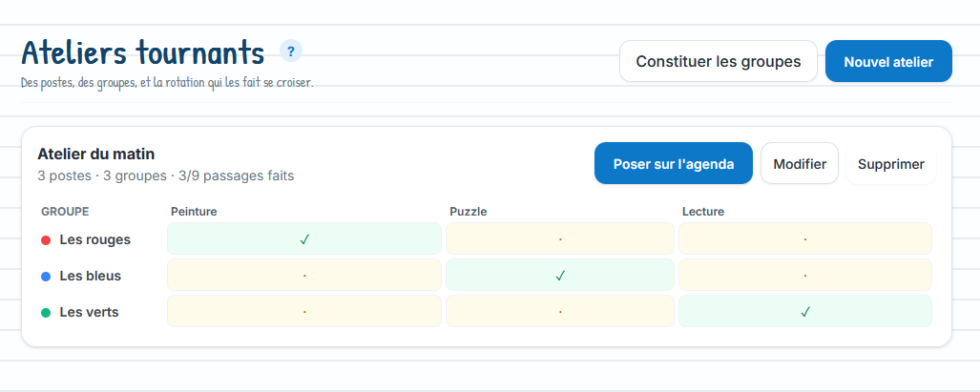Delete the workshop with Supprimer
This screenshot has height=392, width=980.
890,163
